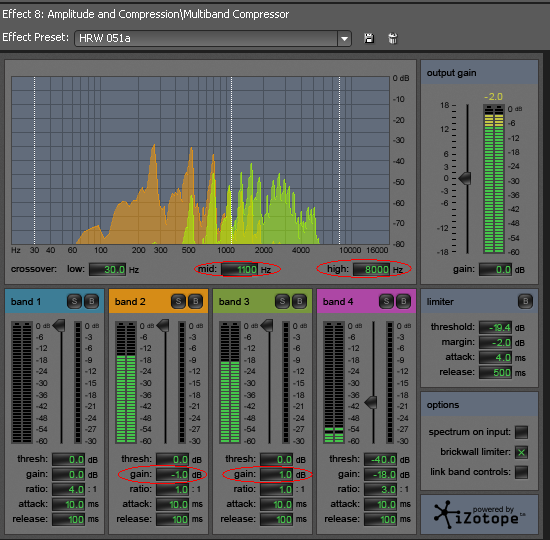Edit band 1 attack value field
550x540 pixels.
click(x=68, y=504)
